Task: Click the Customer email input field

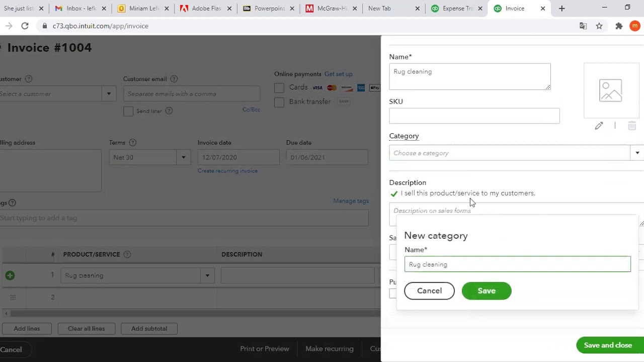Action: (x=192, y=94)
